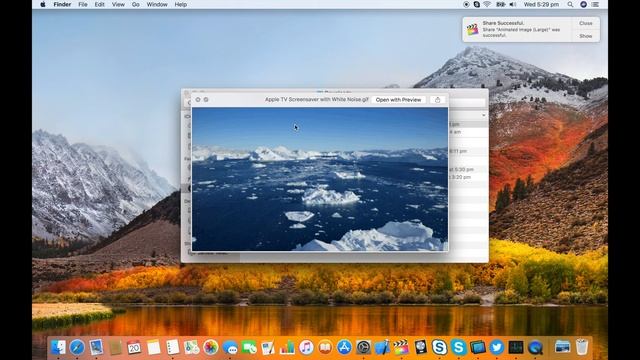
Task: Open the Edit menu
Action: (100, 4)
